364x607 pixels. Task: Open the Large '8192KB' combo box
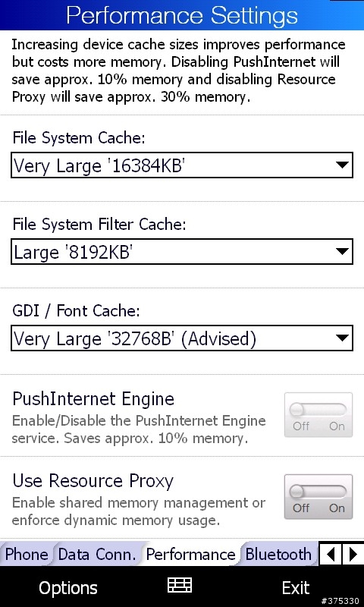tap(182, 252)
